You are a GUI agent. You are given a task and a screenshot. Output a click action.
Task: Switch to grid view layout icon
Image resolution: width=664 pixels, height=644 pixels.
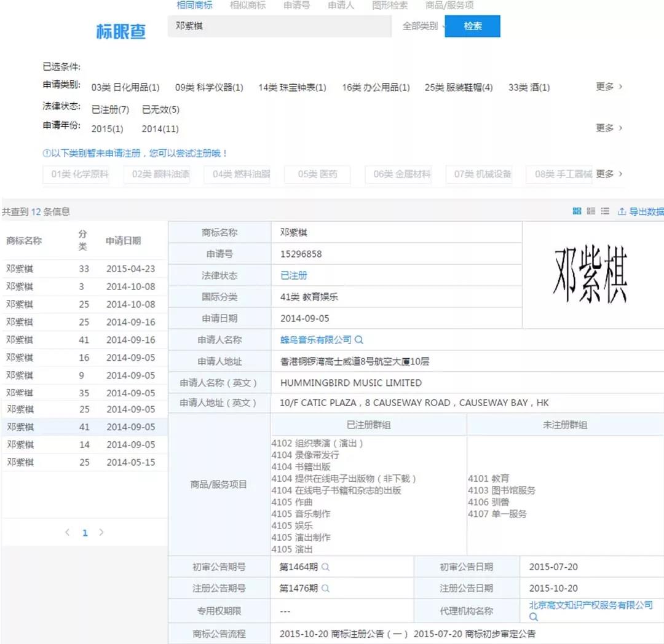point(577,211)
